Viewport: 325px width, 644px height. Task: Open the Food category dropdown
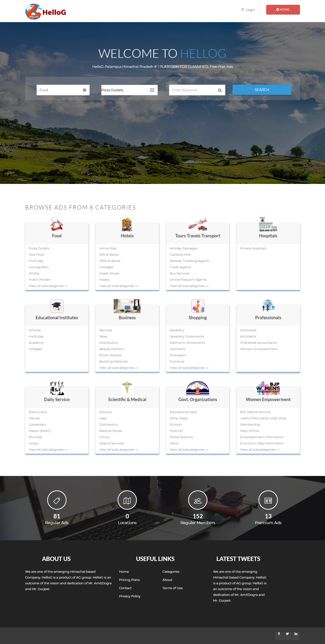pos(63,90)
